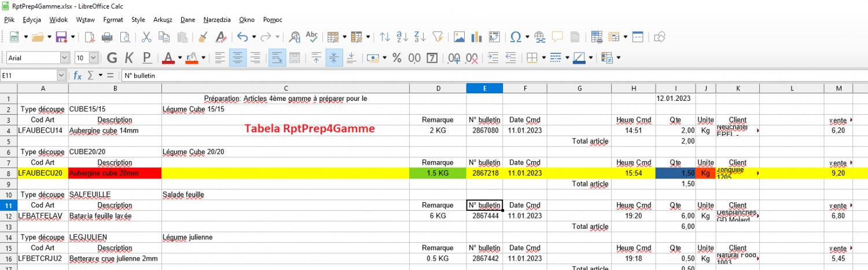
Task: Click Freeze Rows and Columns icon
Action: point(613,37)
